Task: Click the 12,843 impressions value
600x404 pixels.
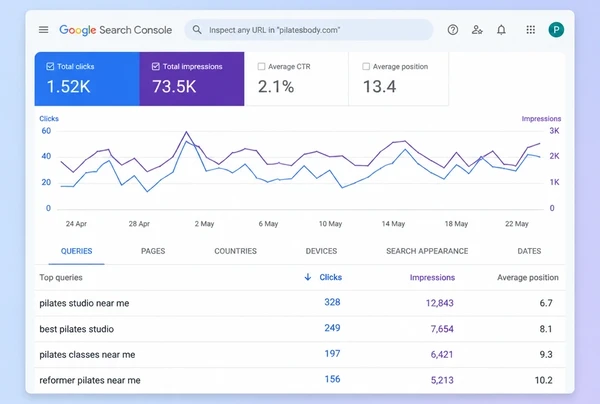Action: tap(440, 303)
